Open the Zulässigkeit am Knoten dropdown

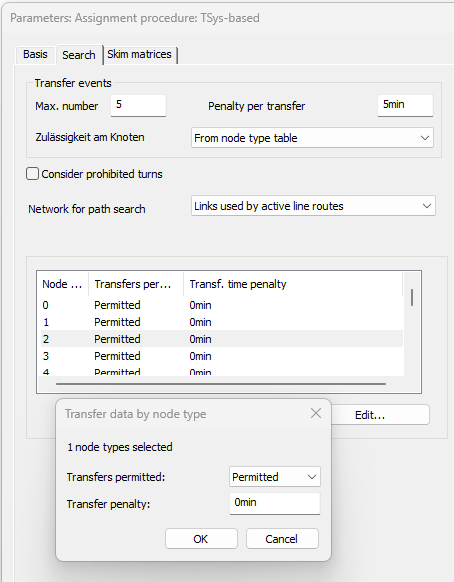point(312,138)
